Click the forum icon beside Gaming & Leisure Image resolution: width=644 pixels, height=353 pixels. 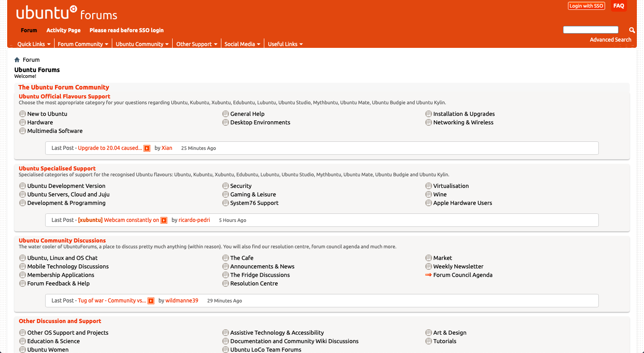(x=225, y=195)
